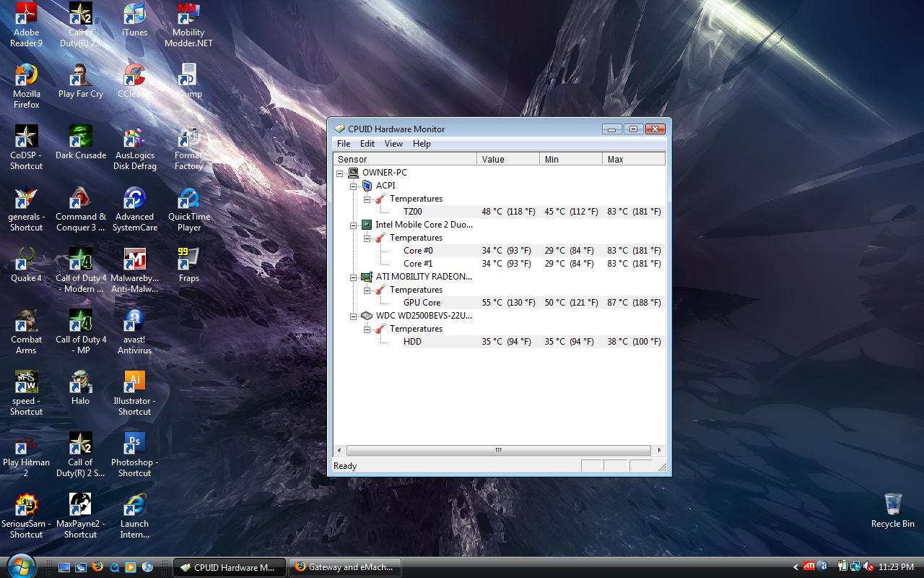
Task: Select the Play Far Cry shortcut
Action: 80,82
